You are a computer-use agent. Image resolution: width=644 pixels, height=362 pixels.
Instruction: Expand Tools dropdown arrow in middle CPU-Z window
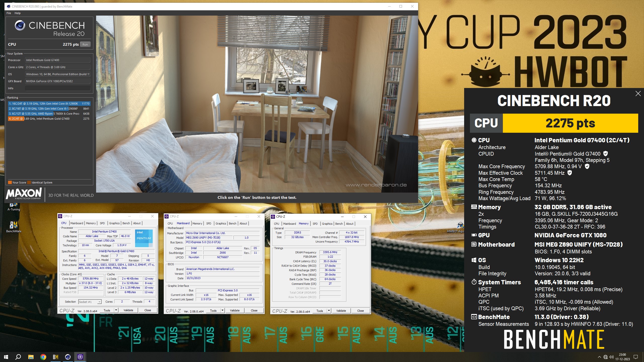point(222,310)
